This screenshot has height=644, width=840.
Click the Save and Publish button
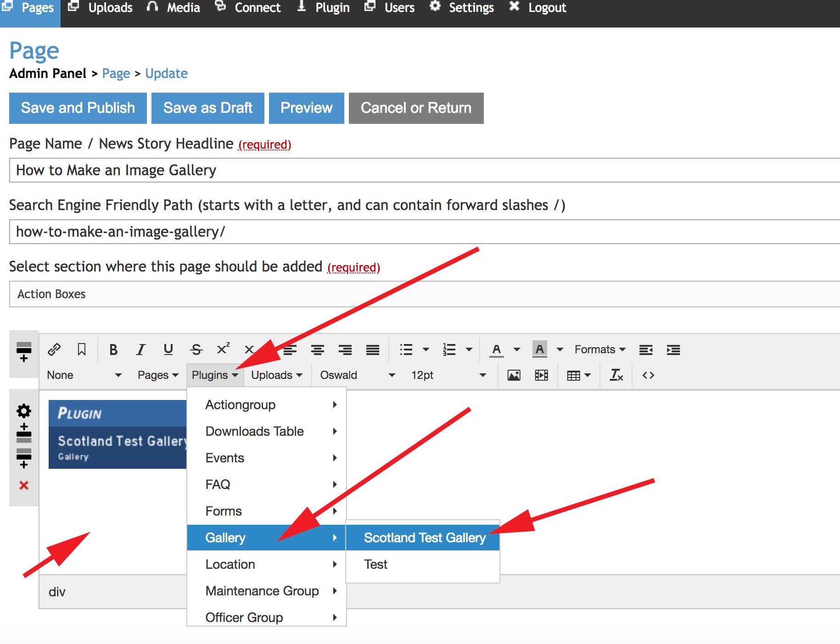[78, 108]
